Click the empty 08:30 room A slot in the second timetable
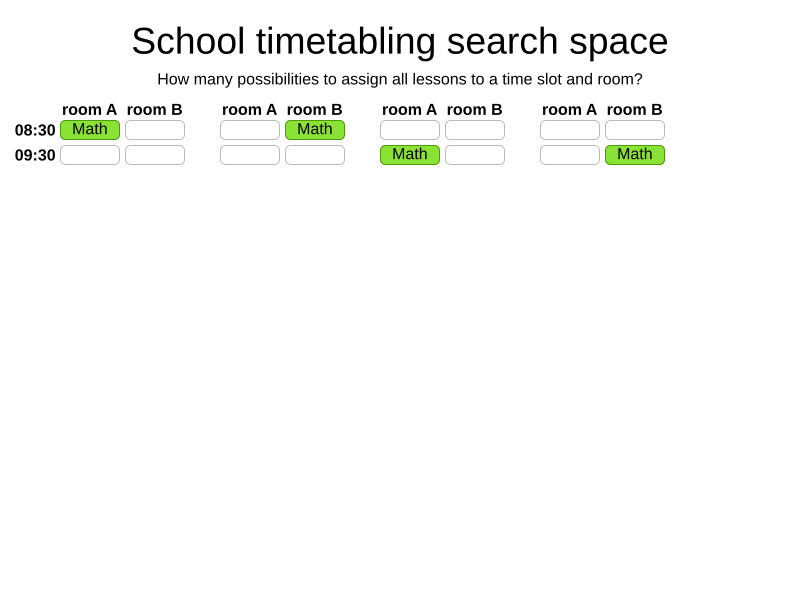The width and height of the screenshot is (800, 600). [x=250, y=130]
